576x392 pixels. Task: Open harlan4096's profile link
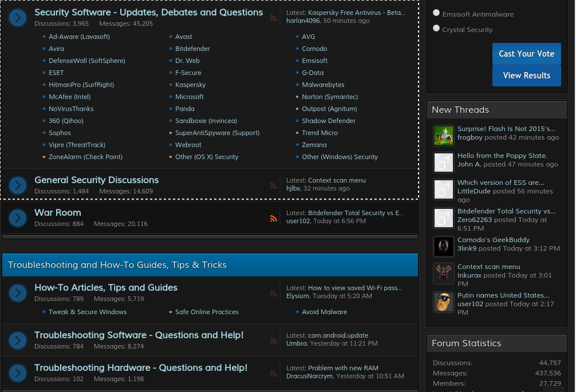click(x=303, y=21)
